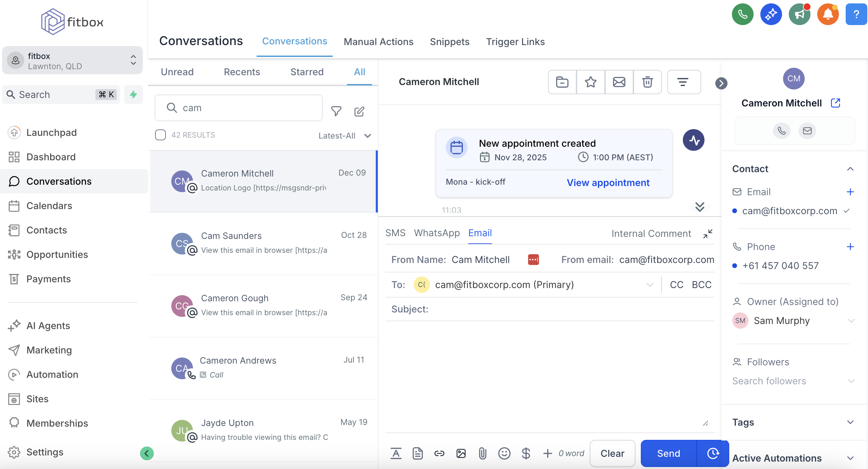Add BCC recipients
The height and width of the screenshot is (469, 868).
[701, 285]
